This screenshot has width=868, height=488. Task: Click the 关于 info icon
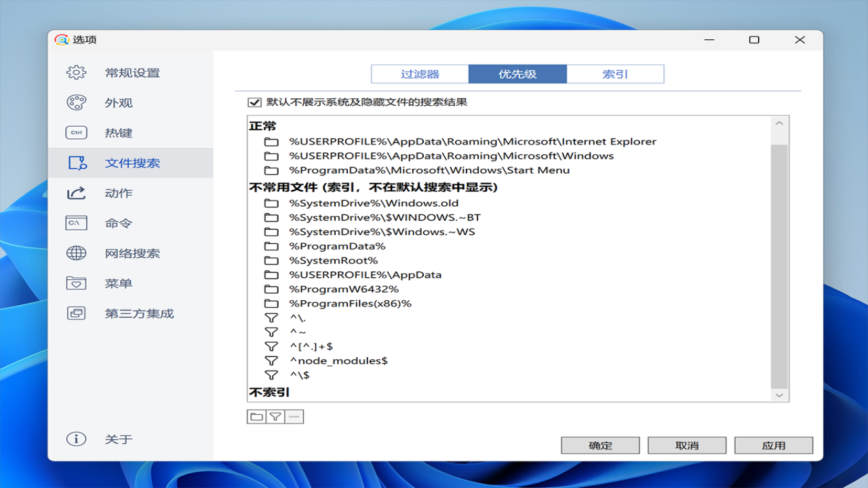tap(76, 439)
